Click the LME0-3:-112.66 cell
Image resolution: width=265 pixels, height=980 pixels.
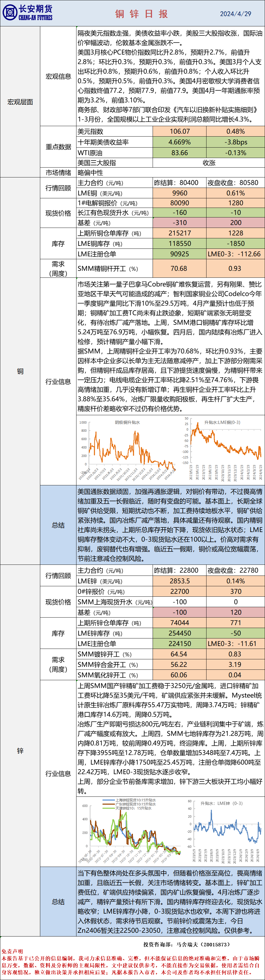236,254
